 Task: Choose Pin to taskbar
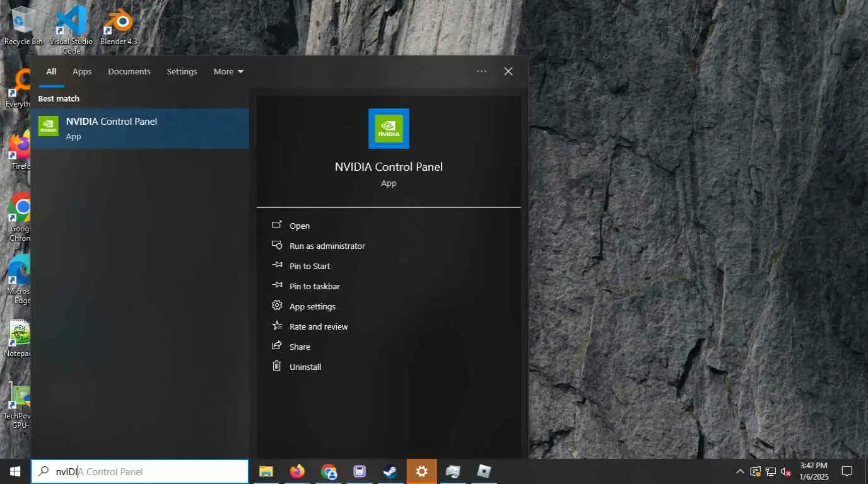pyautogui.click(x=315, y=286)
